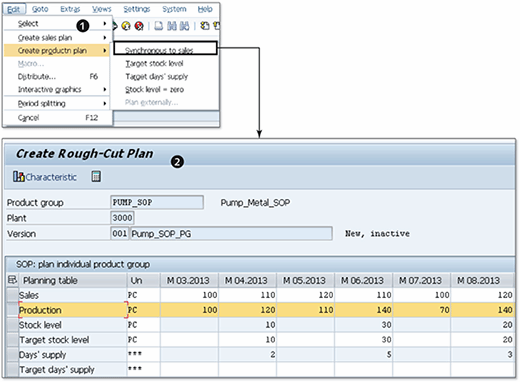
Task: Click the Pump_SOP_PG version description field
Action: [231, 234]
